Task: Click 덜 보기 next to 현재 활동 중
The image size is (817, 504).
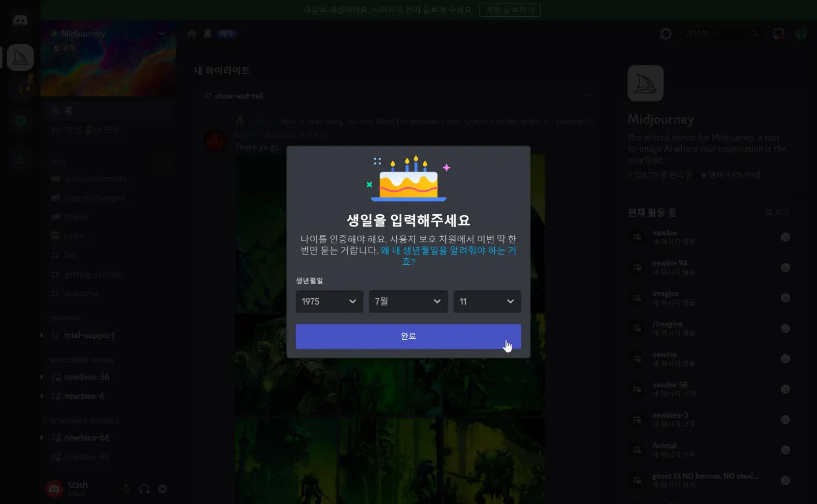Action: point(778,213)
